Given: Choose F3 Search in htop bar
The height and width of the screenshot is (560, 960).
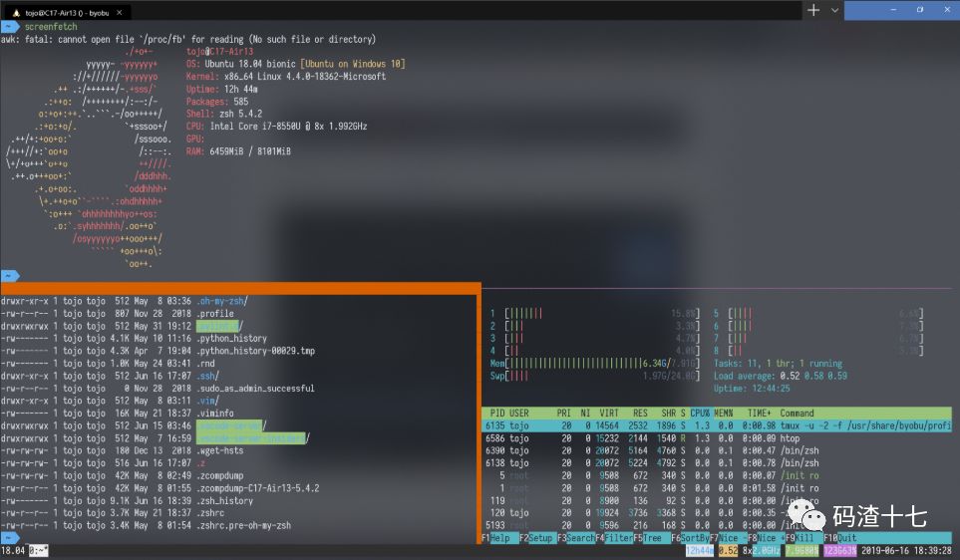Looking at the screenshot, I should 575,538.
